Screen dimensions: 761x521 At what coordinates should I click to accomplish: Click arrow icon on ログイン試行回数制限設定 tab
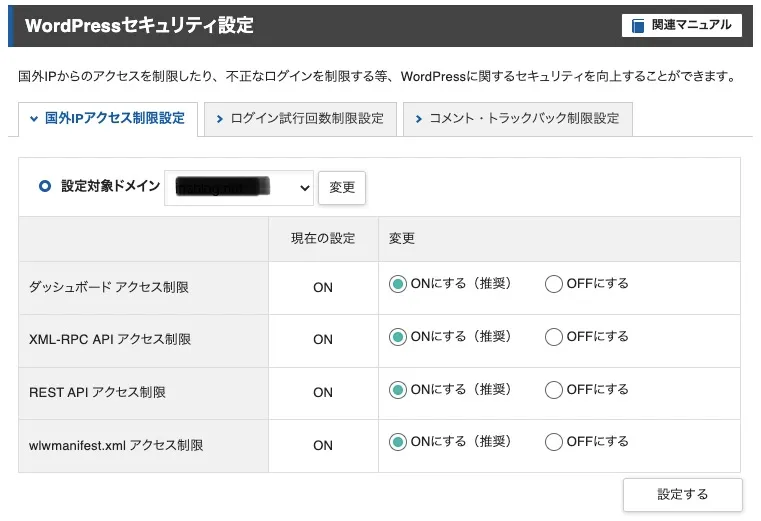point(219,119)
